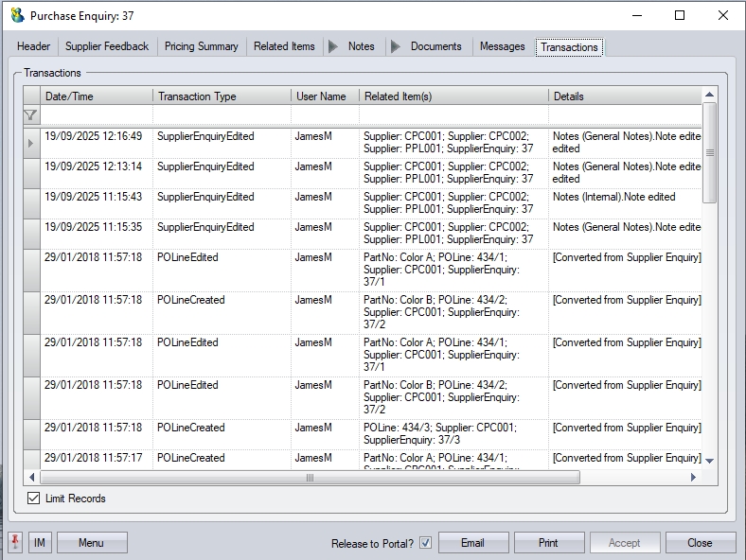The width and height of the screenshot is (746, 560).
Task: Click the Purchase Enquiry window app icon
Action: (17, 15)
